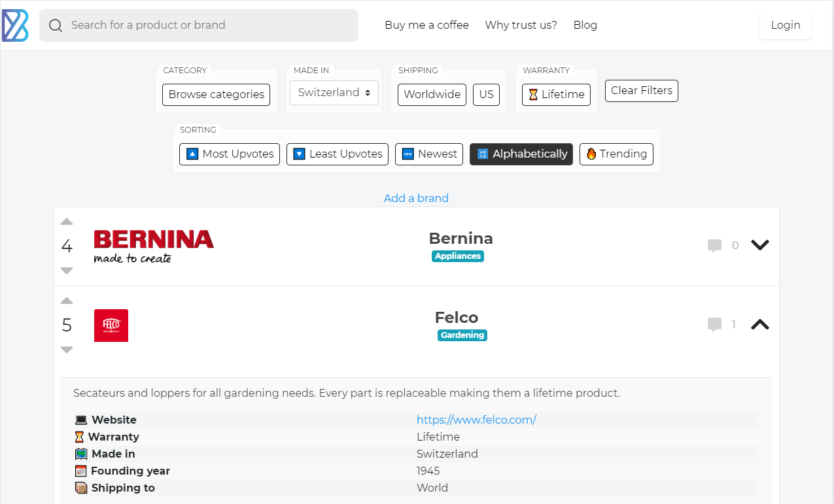The width and height of the screenshot is (834, 504).
Task: Focus the product or brand search field
Action: click(199, 25)
